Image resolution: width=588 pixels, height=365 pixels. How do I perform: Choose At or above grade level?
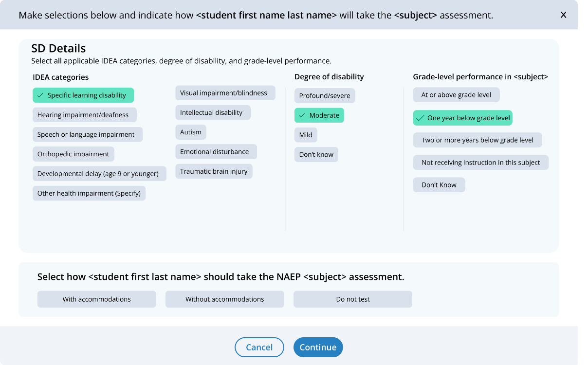(x=456, y=95)
